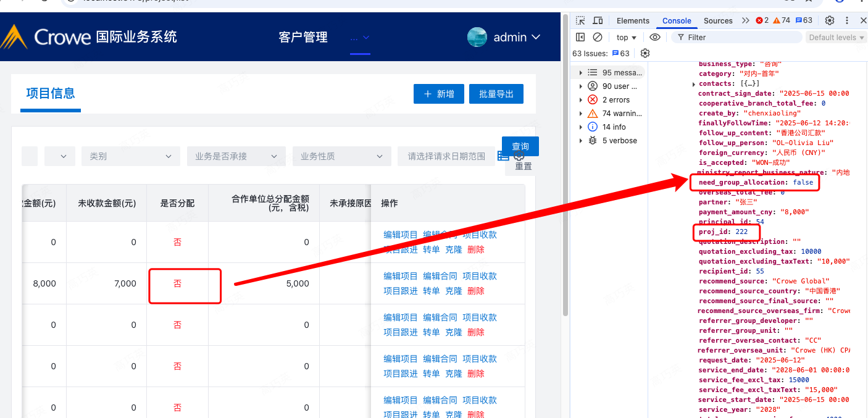The width and height of the screenshot is (868, 418).
Task: Click the red error count badge showing 2
Action: coord(762,20)
